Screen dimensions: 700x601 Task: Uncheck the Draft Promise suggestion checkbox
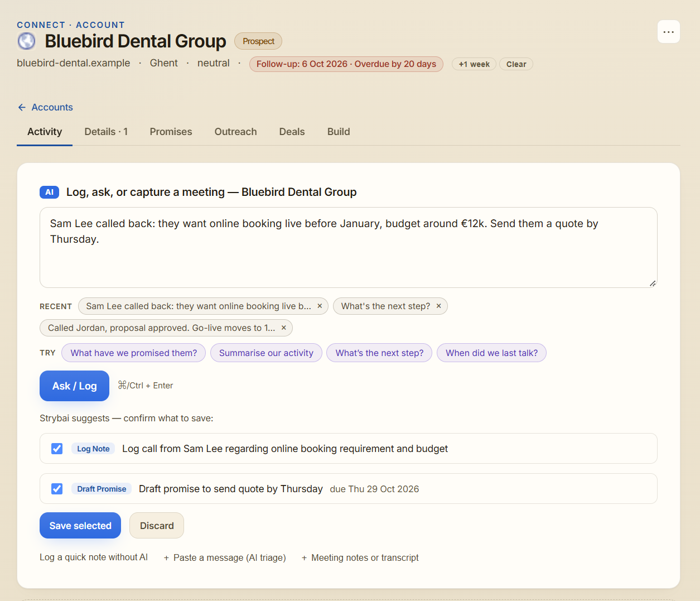(x=57, y=489)
